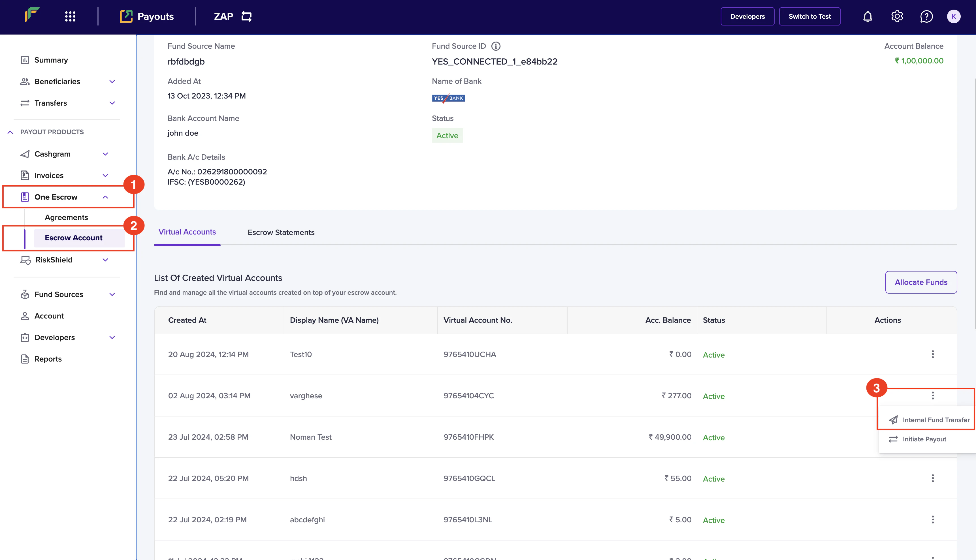Open actions menu for abcdefghi row
976x560 pixels.
[x=933, y=520]
